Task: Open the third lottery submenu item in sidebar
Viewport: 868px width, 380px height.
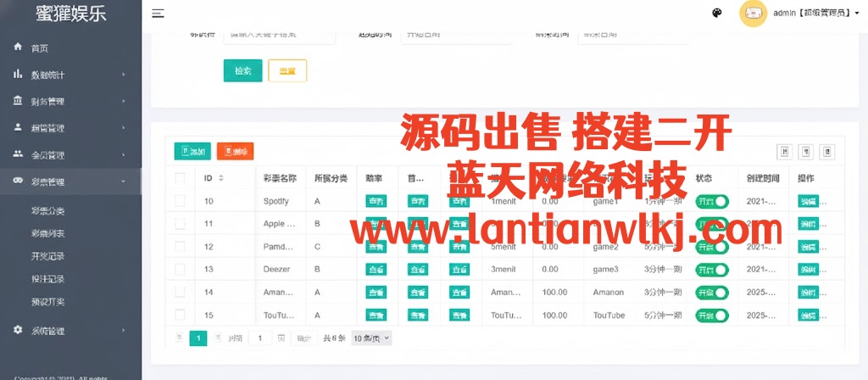Action: pyautogui.click(x=48, y=256)
